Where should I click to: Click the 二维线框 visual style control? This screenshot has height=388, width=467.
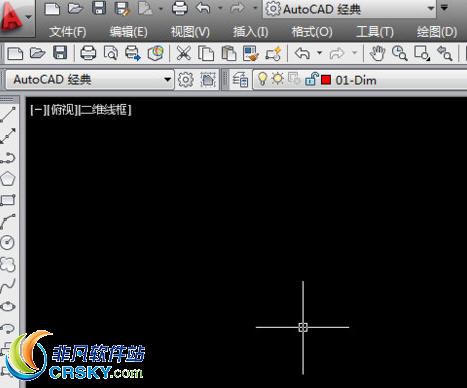[x=105, y=110]
